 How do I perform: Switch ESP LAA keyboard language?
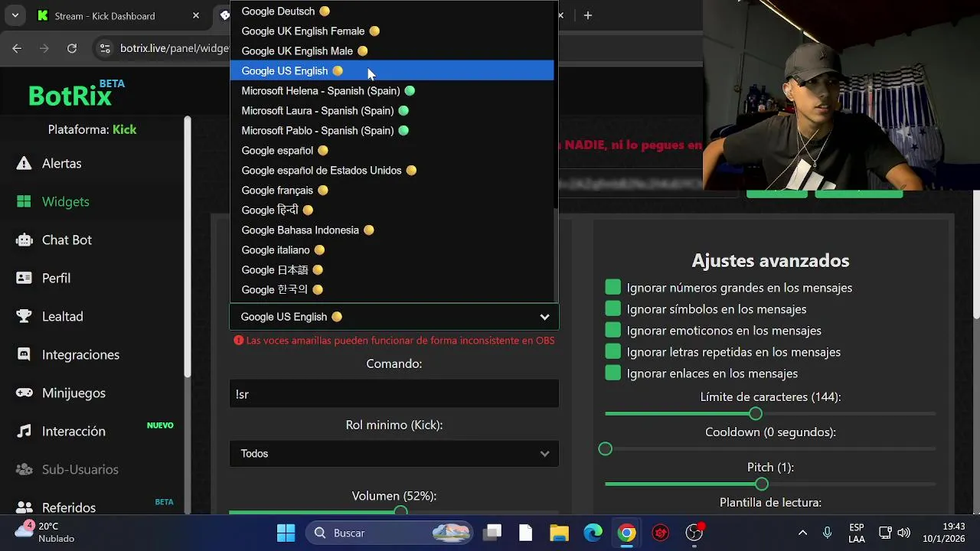click(x=857, y=533)
